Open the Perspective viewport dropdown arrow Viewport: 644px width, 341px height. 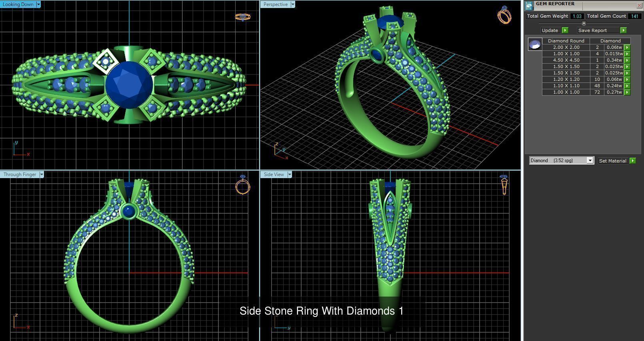[293, 4]
